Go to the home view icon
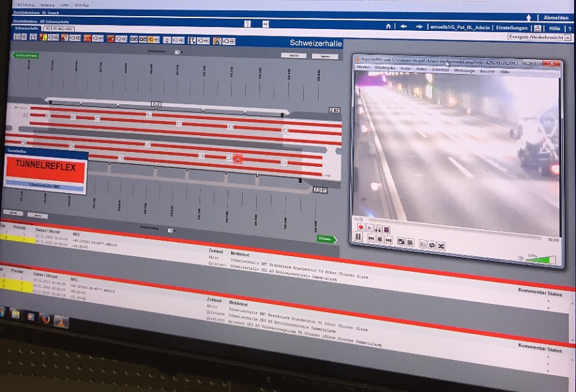This screenshot has width=576, height=392. click(x=388, y=26)
